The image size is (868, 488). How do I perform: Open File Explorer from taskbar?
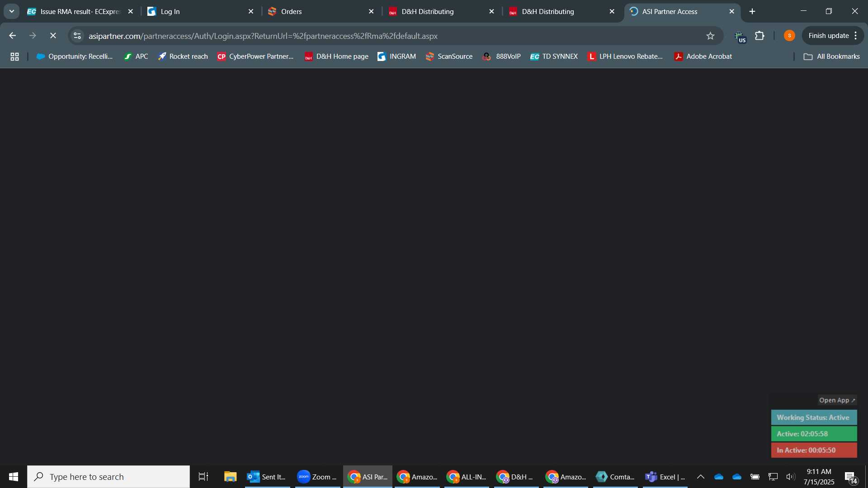point(231,477)
